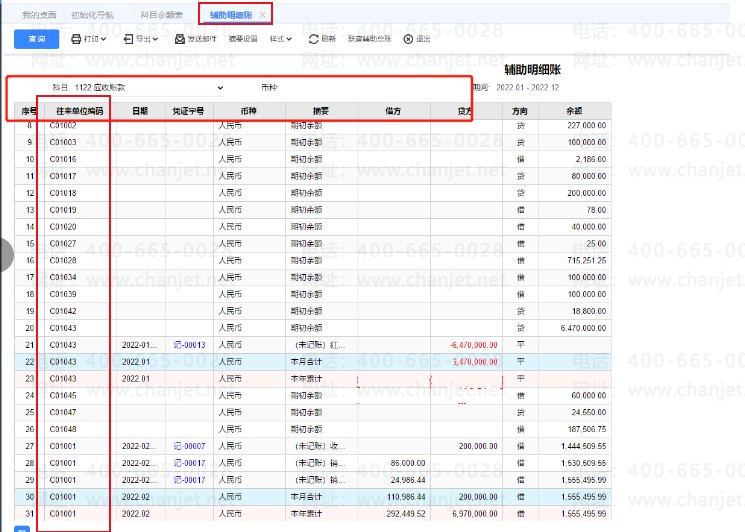
Task: Select cell C01027 in row 15
Action: [63, 243]
